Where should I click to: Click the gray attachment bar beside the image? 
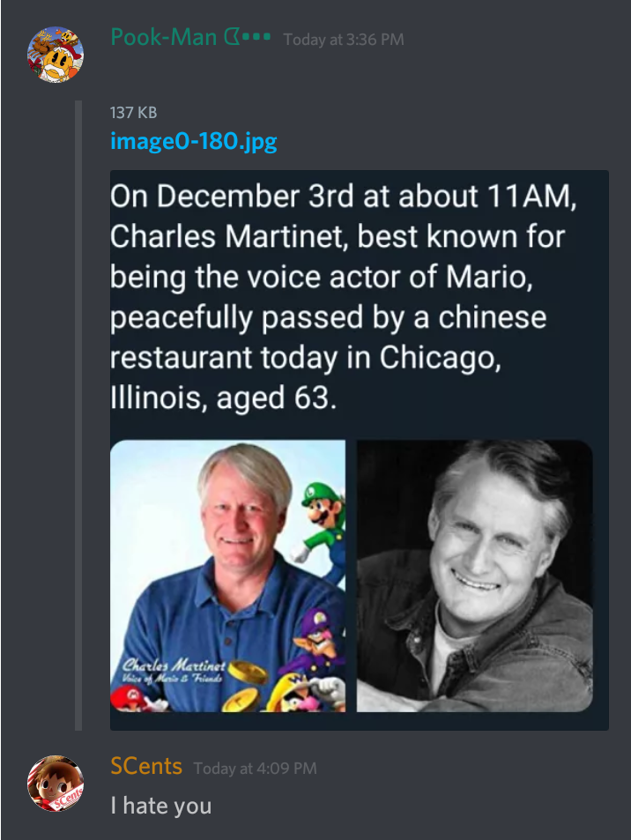tap(78, 416)
